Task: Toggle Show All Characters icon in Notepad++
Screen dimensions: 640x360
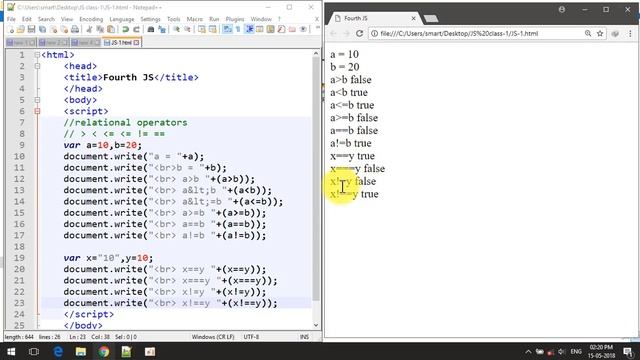Action: [238, 29]
